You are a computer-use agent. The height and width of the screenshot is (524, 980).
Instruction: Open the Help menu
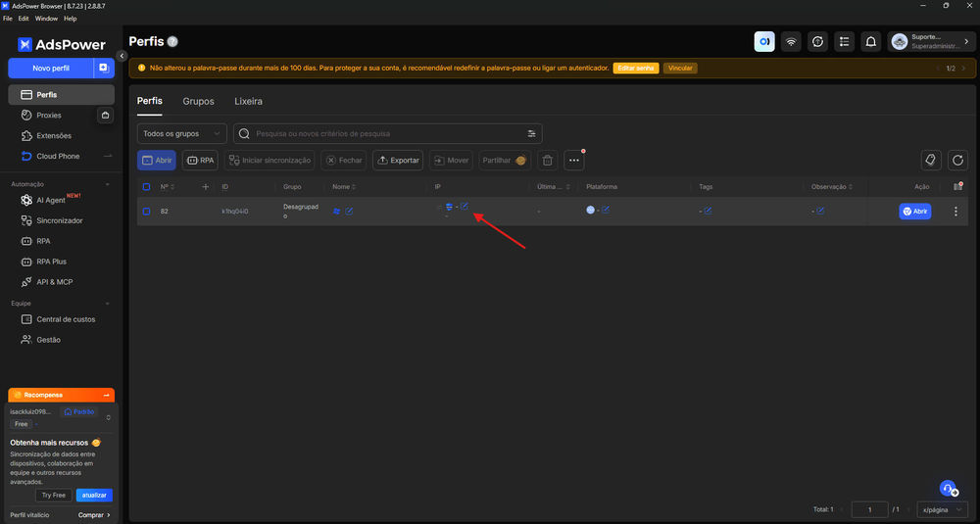tap(70, 19)
